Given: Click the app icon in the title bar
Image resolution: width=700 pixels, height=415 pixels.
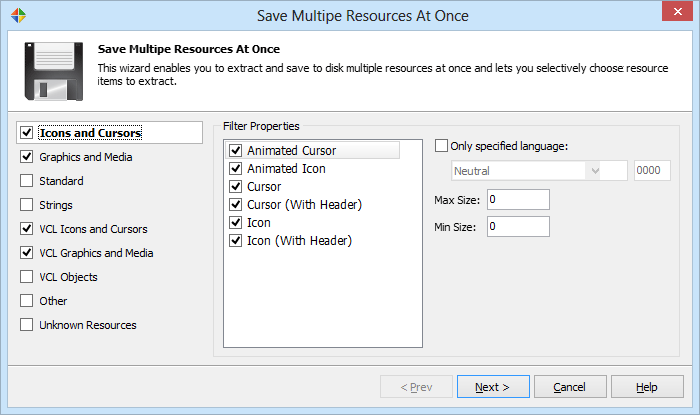Looking at the screenshot, I should [16, 16].
